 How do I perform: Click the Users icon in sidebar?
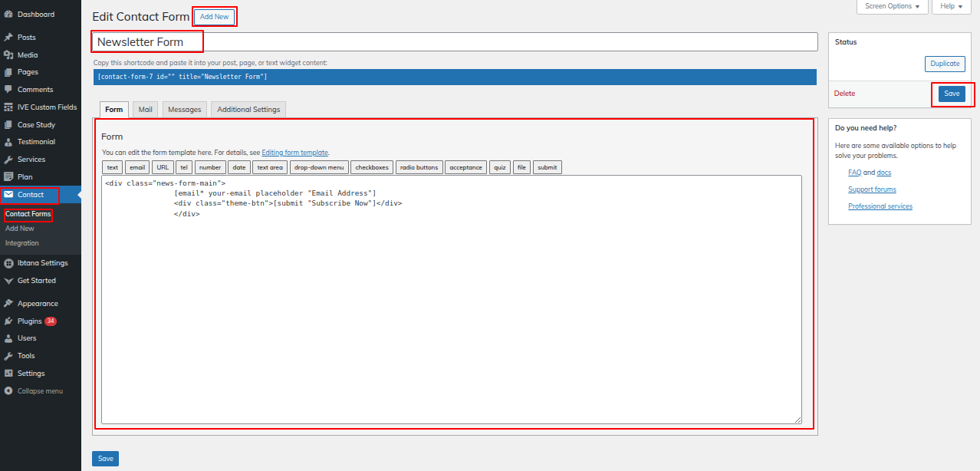coord(8,338)
